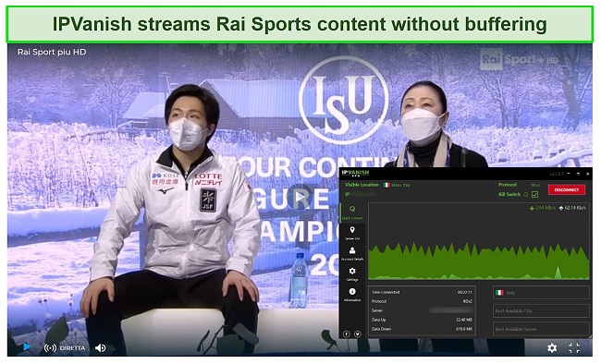Enter fullscreen mode in video player

[x=574, y=348]
